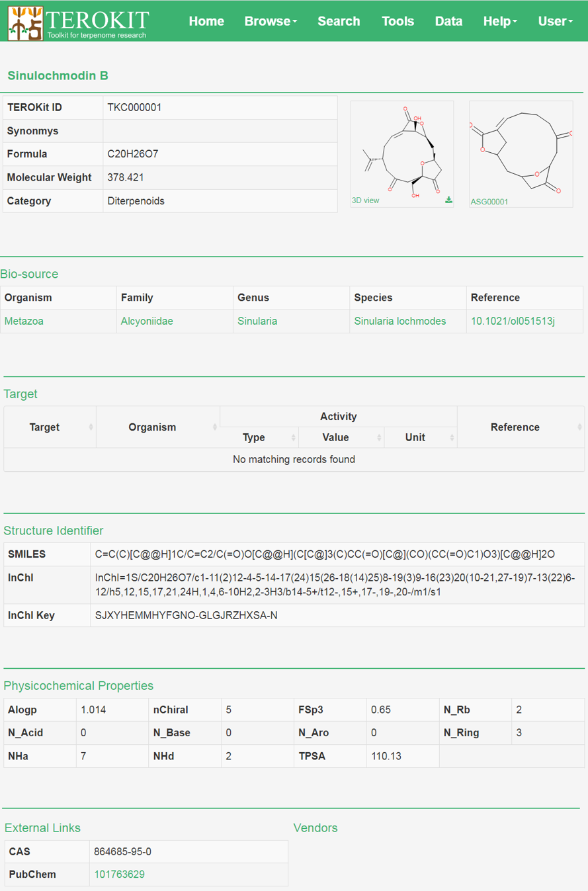Screen dimensions: 588x891
Task: Open the 3D view link
Action: coord(365,200)
